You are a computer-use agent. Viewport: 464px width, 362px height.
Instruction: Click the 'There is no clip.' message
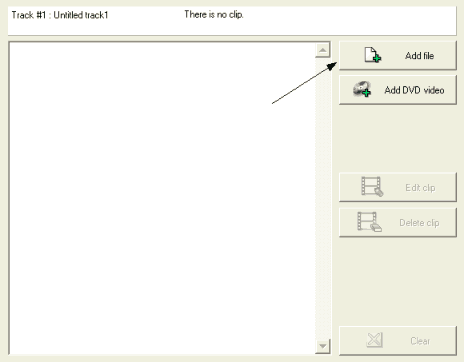click(x=214, y=14)
